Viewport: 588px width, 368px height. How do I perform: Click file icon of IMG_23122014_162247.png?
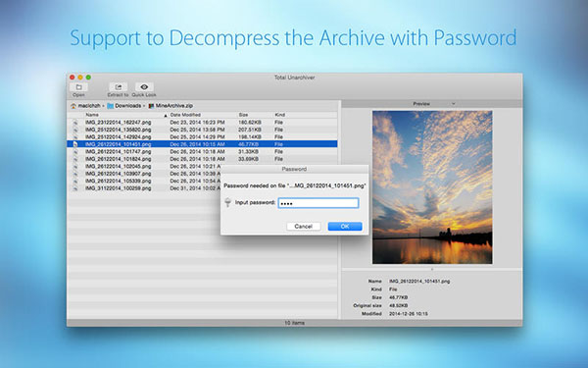75,123
